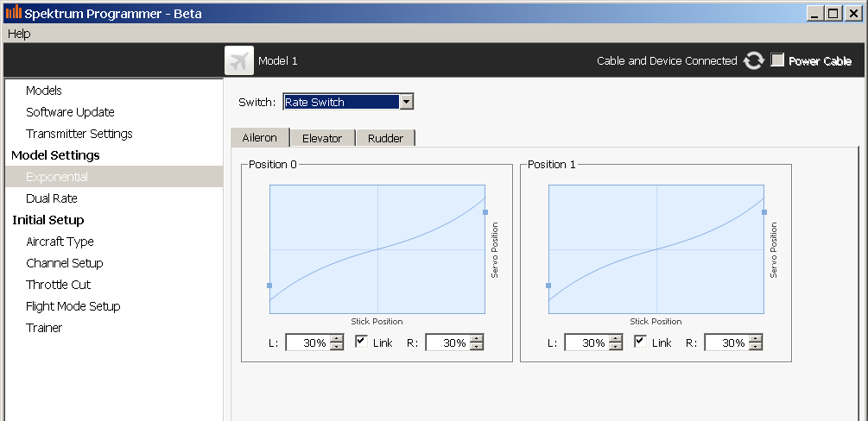
Task: Decrease the Position 1 R value stepper
Action: coord(756,347)
